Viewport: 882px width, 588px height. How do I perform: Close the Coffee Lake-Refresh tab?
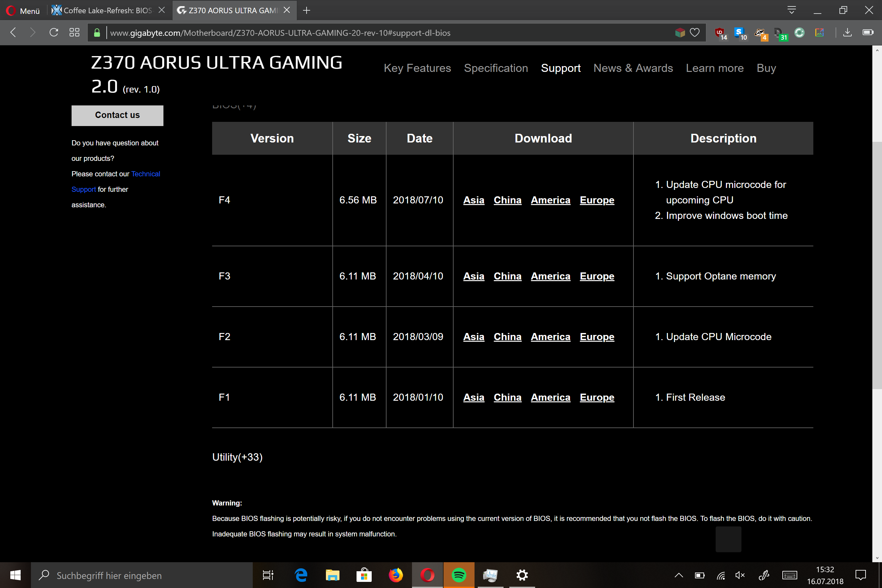tap(162, 11)
